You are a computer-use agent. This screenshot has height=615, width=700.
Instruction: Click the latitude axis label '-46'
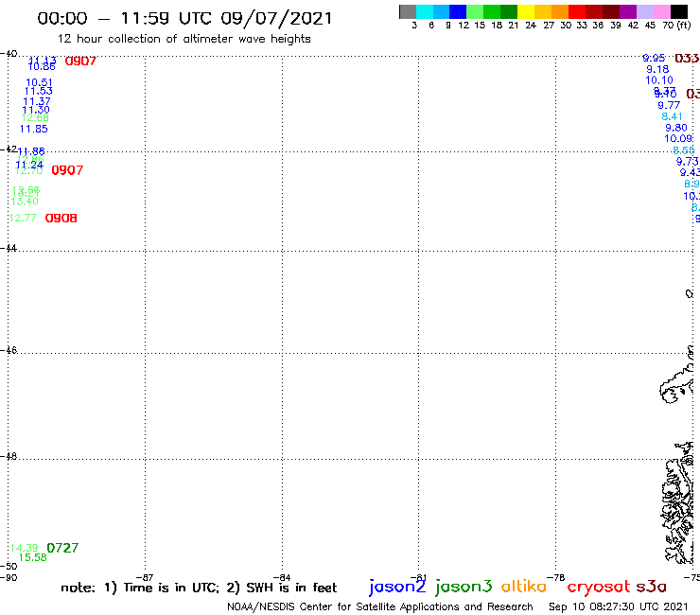9,350
